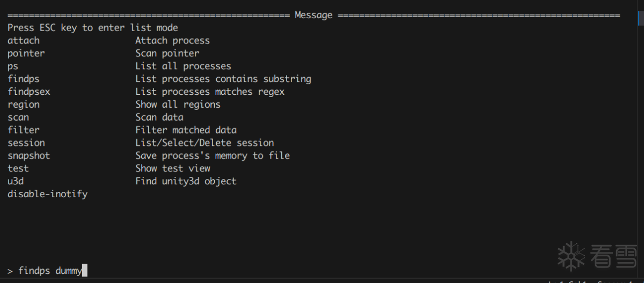Choose the region command line
The image size is (644, 283).
click(x=24, y=105)
